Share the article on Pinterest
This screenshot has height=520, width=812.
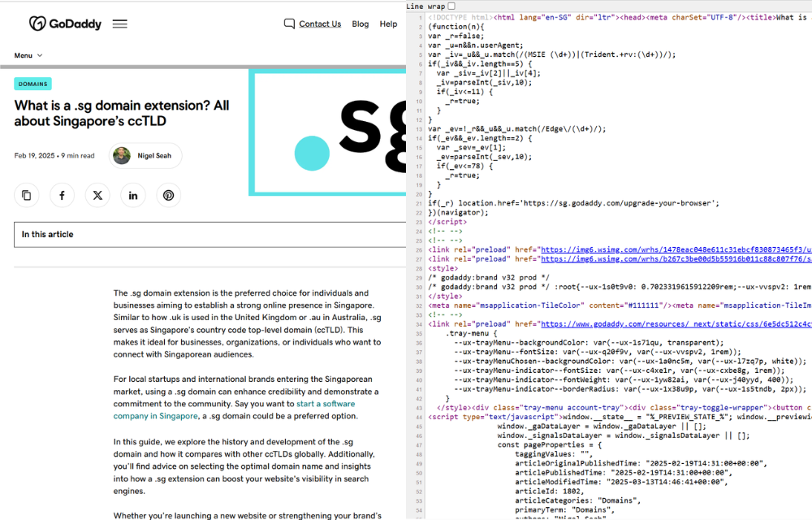[x=168, y=195]
